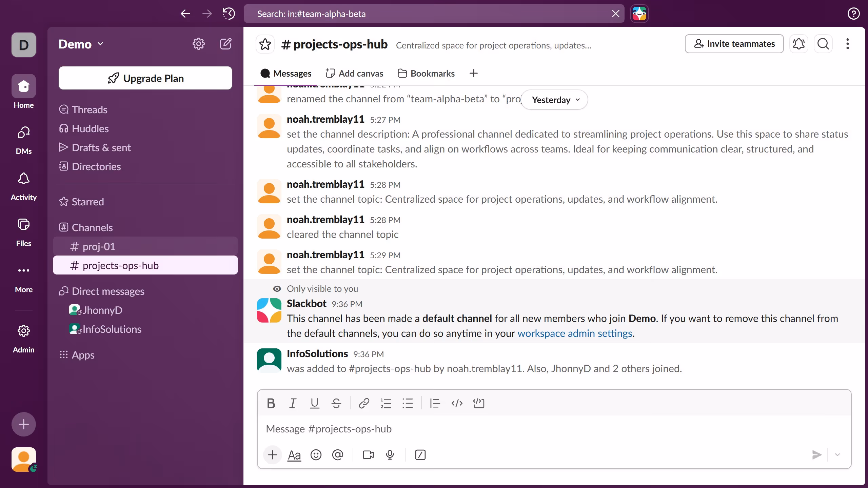Toggle ordered list formatting
Screen dimensions: 868x488
tap(386, 403)
